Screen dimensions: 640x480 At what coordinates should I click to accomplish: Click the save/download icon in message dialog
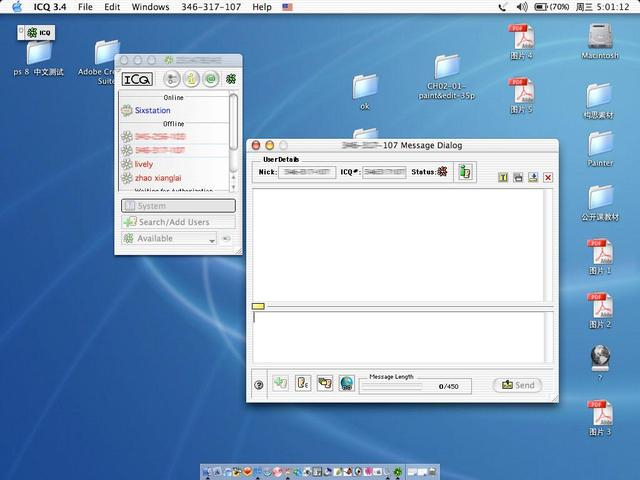tap(533, 177)
